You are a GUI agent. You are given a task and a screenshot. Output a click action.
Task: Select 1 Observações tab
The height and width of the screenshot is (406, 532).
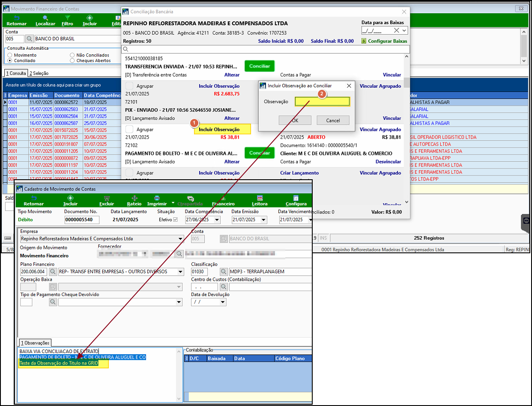(x=34, y=343)
